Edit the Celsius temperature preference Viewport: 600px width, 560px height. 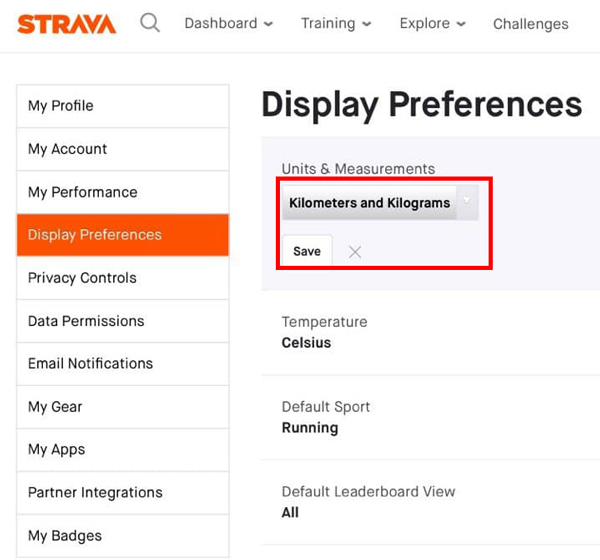click(x=306, y=343)
